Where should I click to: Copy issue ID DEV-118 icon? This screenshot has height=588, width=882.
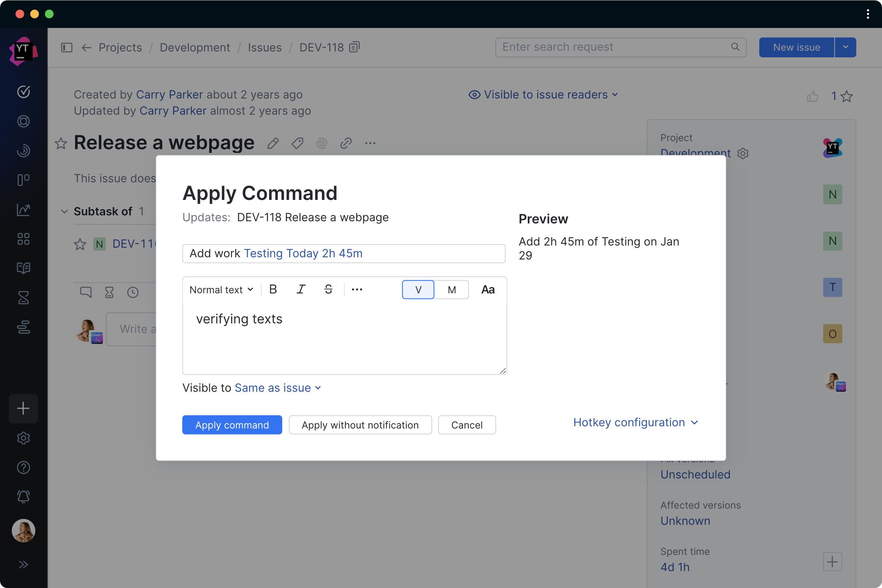pyautogui.click(x=354, y=47)
